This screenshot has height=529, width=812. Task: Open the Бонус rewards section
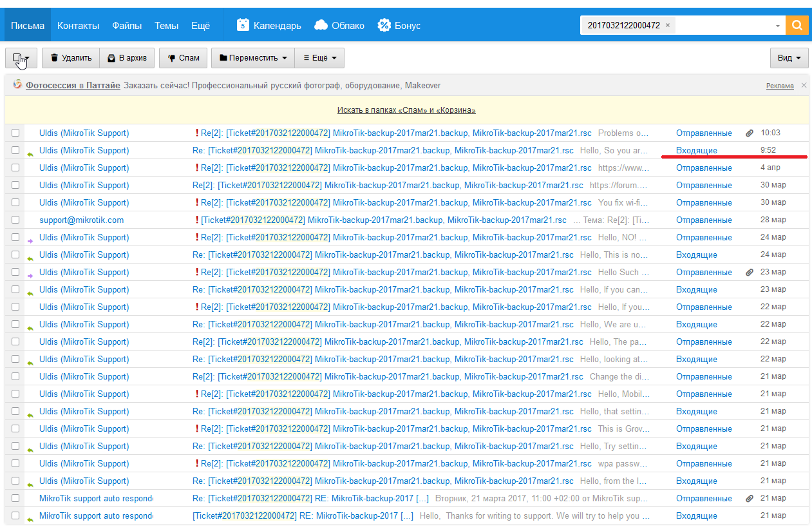[x=399, y=25]
